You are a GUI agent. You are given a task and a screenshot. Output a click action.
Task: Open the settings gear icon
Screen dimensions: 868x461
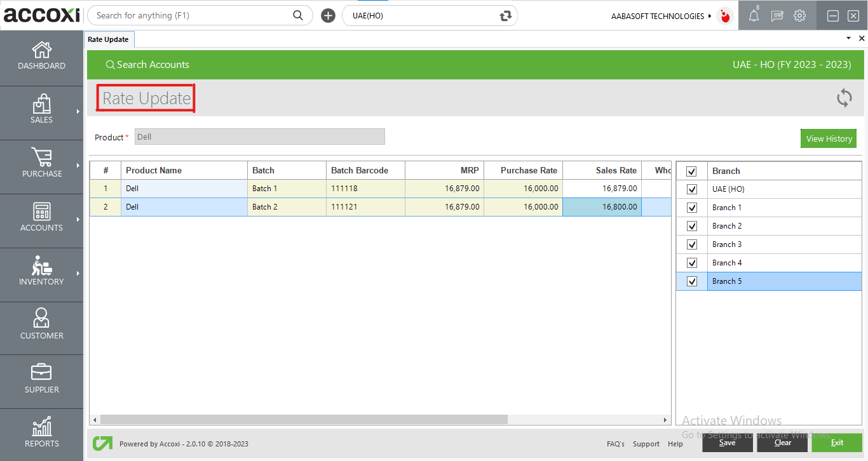[799, 17]
